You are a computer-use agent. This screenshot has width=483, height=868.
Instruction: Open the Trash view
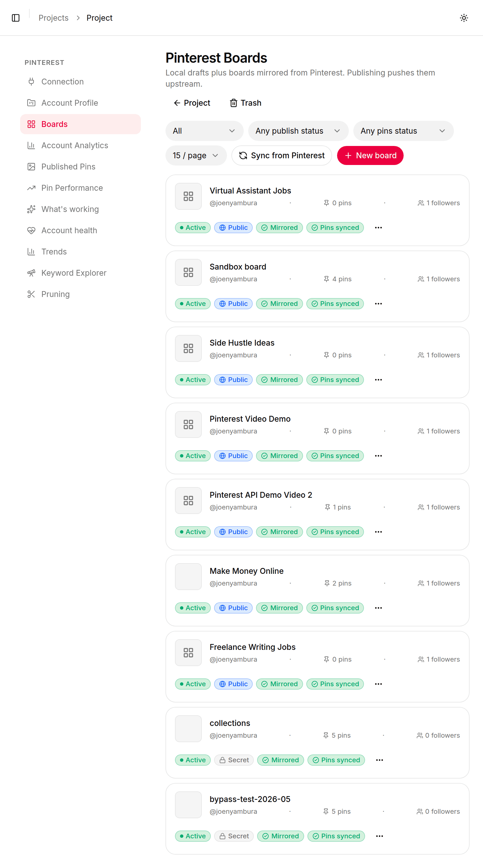tap(245, 103)
